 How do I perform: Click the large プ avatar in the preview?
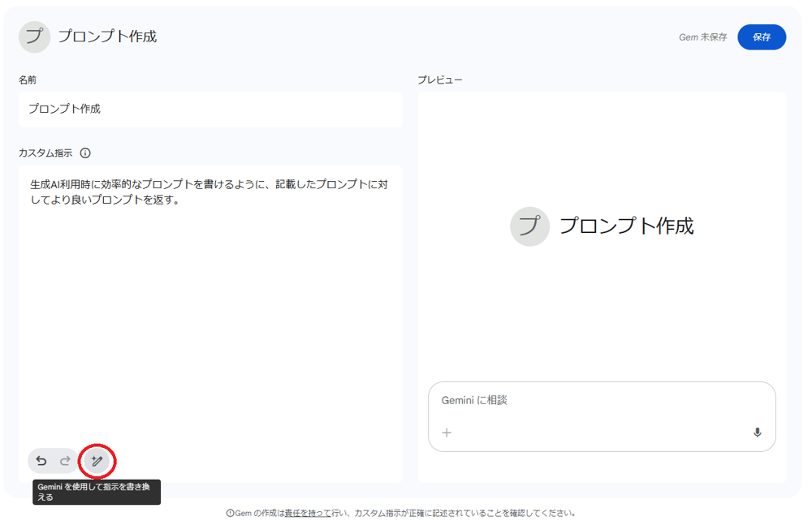(x=529, y=226)
